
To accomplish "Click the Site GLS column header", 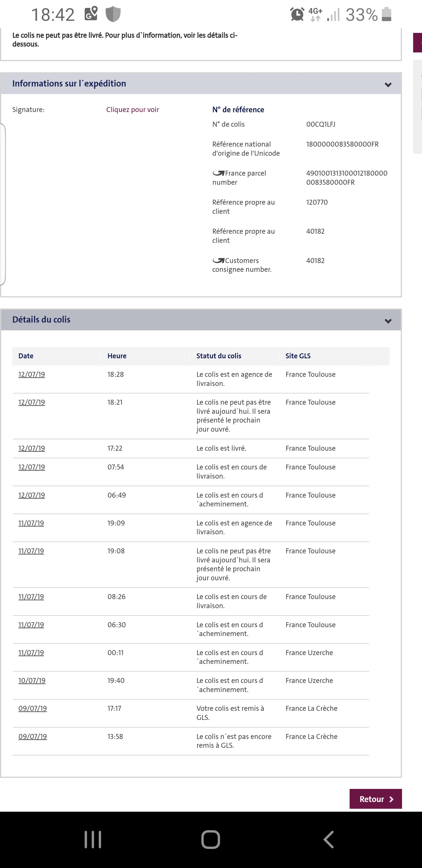I will (x=298, y=356).
